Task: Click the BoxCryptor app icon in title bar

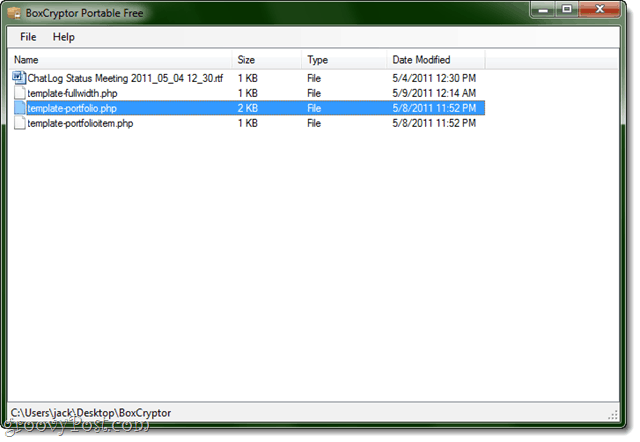Action: point(14,13)
